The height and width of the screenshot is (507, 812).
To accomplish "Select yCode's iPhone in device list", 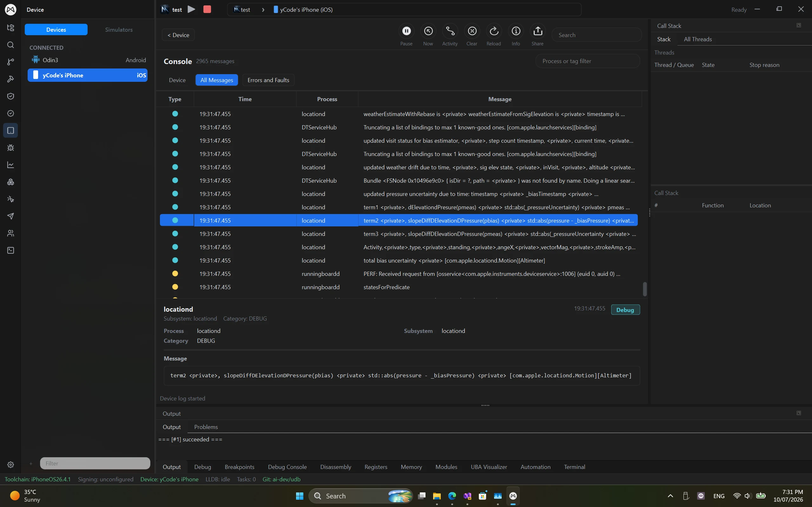I will (88, 75).
